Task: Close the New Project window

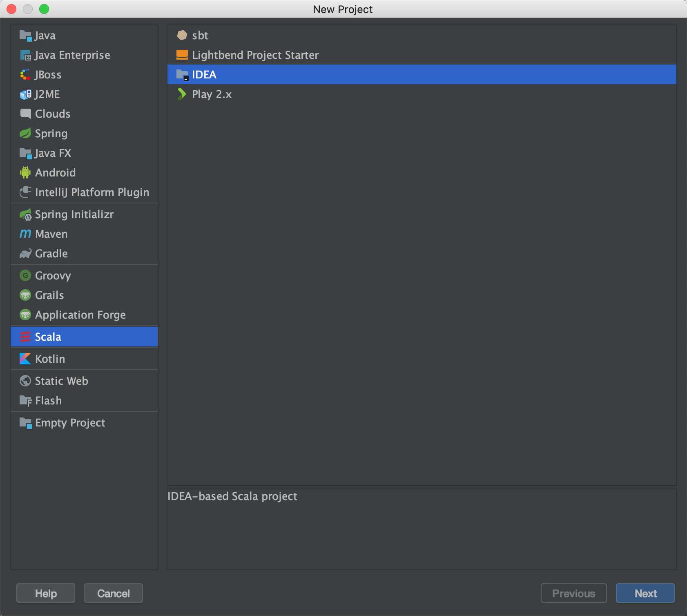Action: [x=11, y=9]
